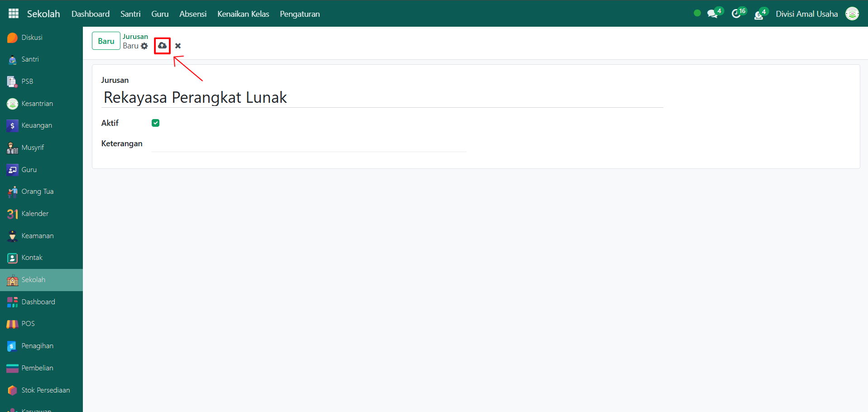The image size is (868, 412).
Task: Open the Kenaikan Kelas menu
Action: 243,14
